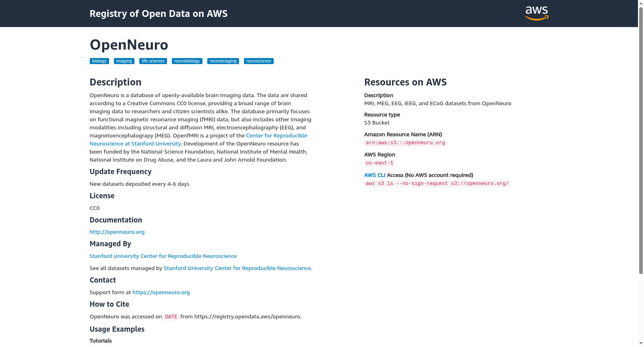
Task: Click the Resources on AWS heading
Action: (405, 82)
